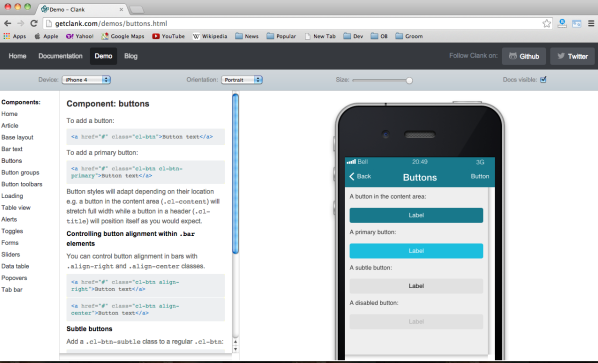The height and width of the screenshot is (363, 598).
Task: Tap the cyan primary Label button
Action: click(x=416, y=251)
